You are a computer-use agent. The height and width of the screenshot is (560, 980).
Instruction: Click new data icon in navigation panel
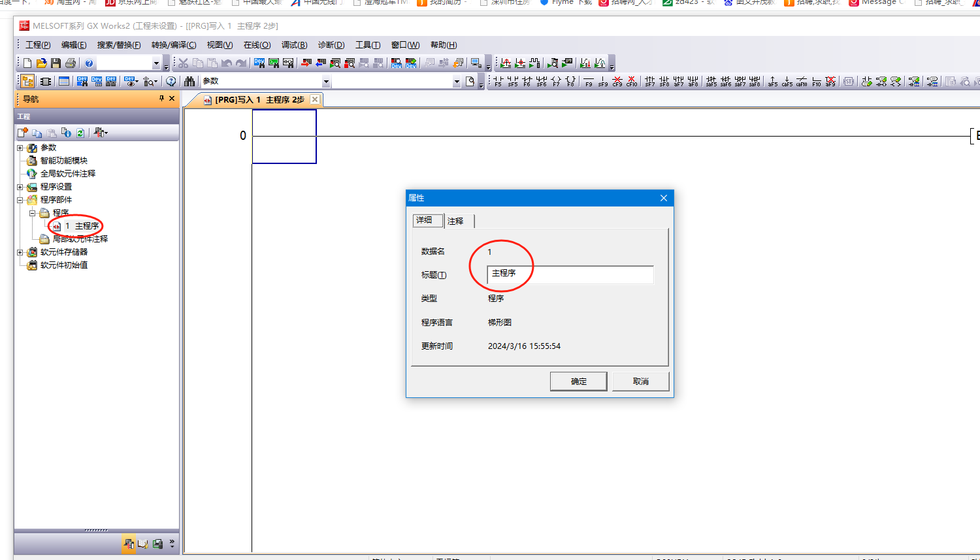click(22, 133)
